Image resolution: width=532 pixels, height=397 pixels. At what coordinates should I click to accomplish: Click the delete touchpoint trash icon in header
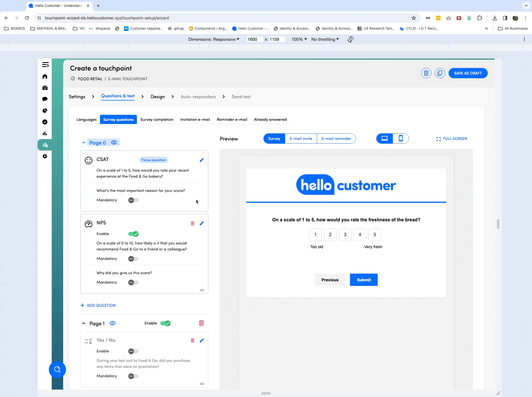(x=426, y=73)
